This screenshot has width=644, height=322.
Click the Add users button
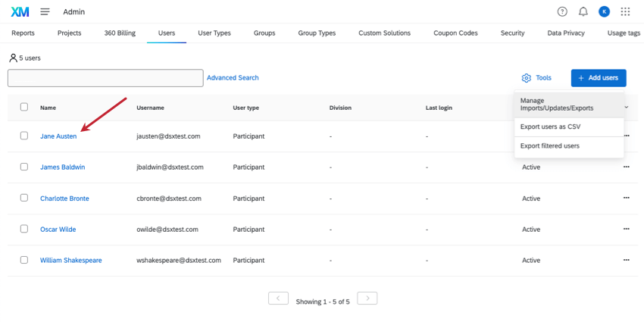[599, 78]
